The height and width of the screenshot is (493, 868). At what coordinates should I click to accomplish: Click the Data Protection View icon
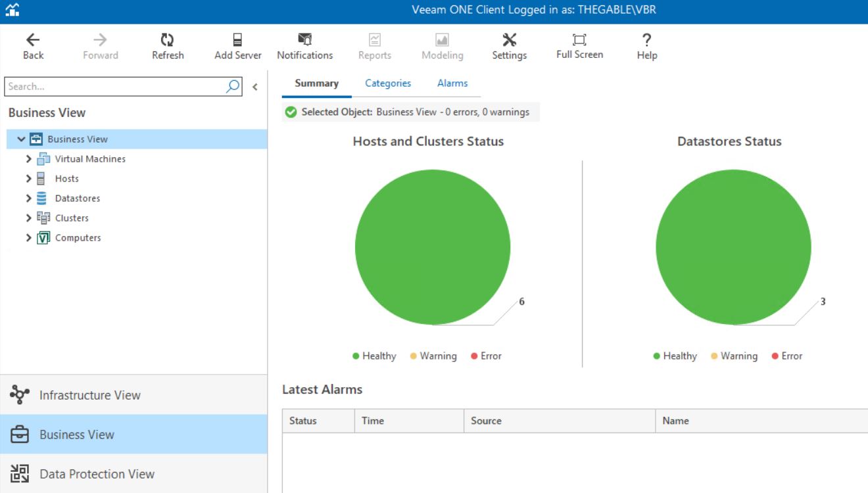[x=20, y=473]
